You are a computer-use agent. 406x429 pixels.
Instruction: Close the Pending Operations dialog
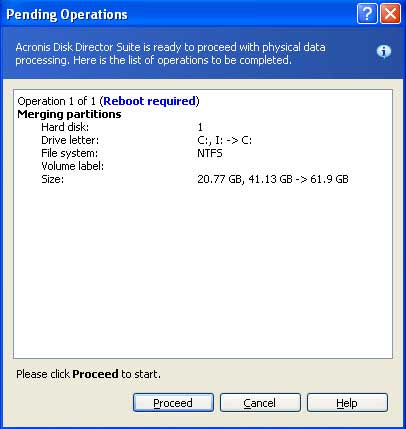coord(390,14)
